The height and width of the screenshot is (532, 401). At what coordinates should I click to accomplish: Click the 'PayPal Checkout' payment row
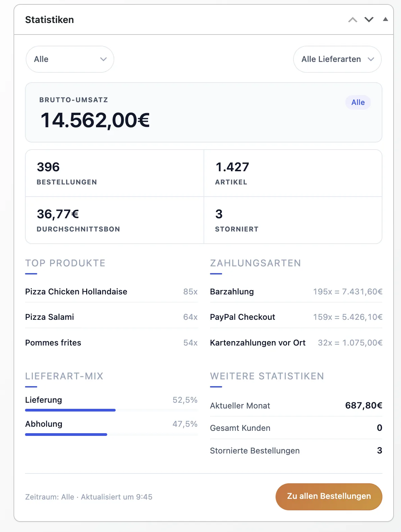point(296,317)
